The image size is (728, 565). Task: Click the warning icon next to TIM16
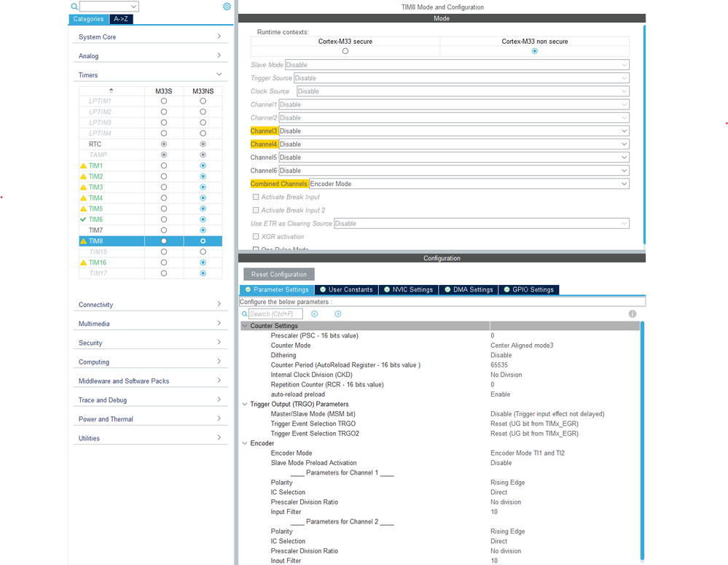[84, 263]
